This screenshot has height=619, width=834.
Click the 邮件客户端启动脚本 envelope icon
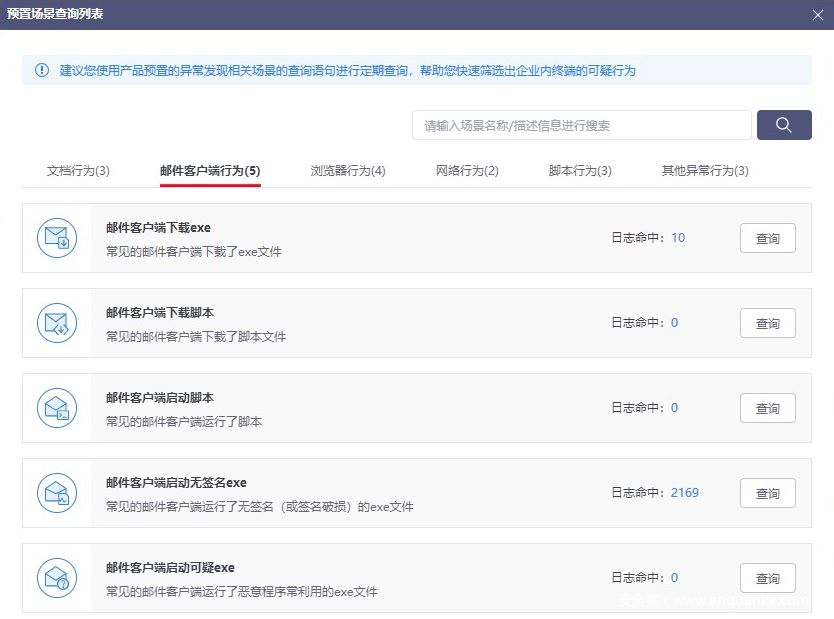56,408
